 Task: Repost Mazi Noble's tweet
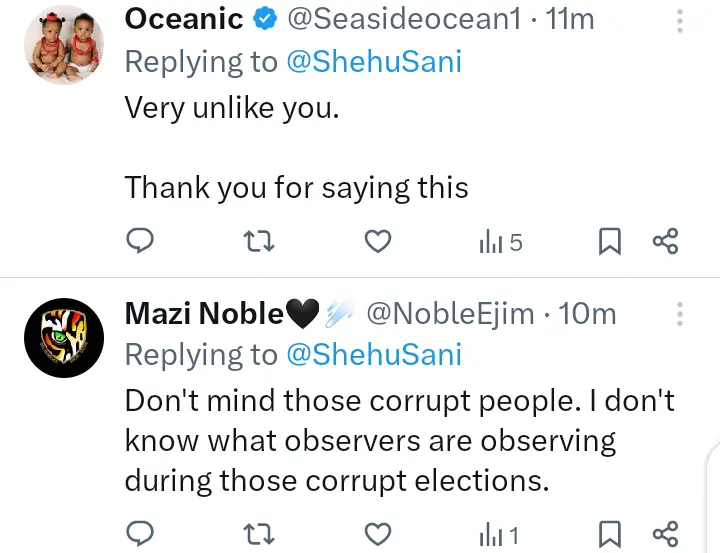pyautogui.click(x=259, y=534)
